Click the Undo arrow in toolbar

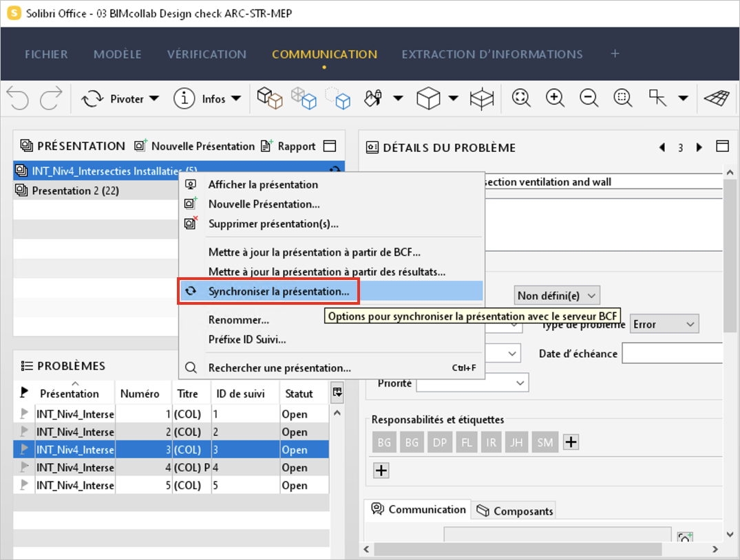18,98
